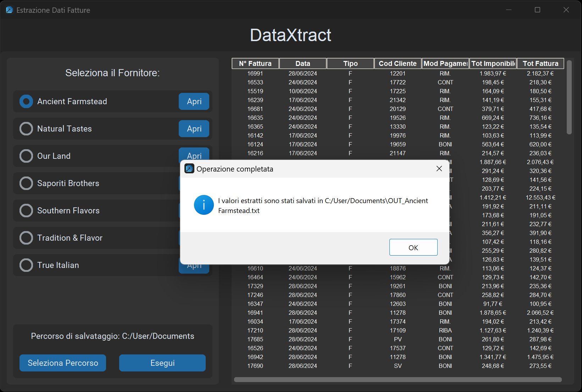582x392 pixels.
Task: Click the table's vertical scrollbar thumb
Action: click(569, 97)
